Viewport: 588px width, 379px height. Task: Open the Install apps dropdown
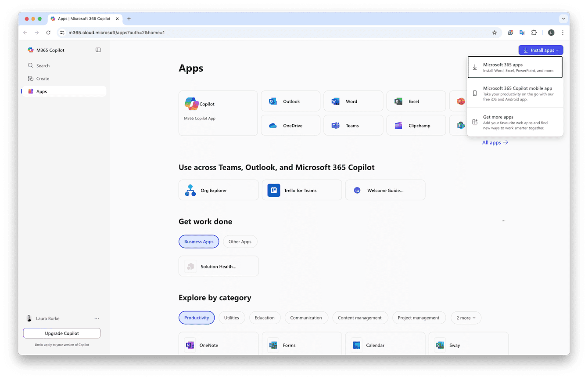coord(541,50)
